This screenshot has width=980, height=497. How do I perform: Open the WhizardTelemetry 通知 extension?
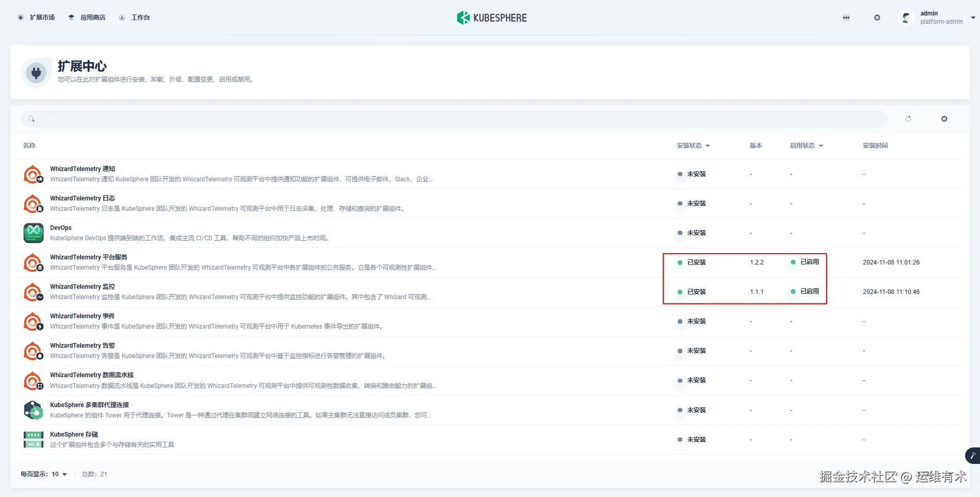(x=83, y=169)
